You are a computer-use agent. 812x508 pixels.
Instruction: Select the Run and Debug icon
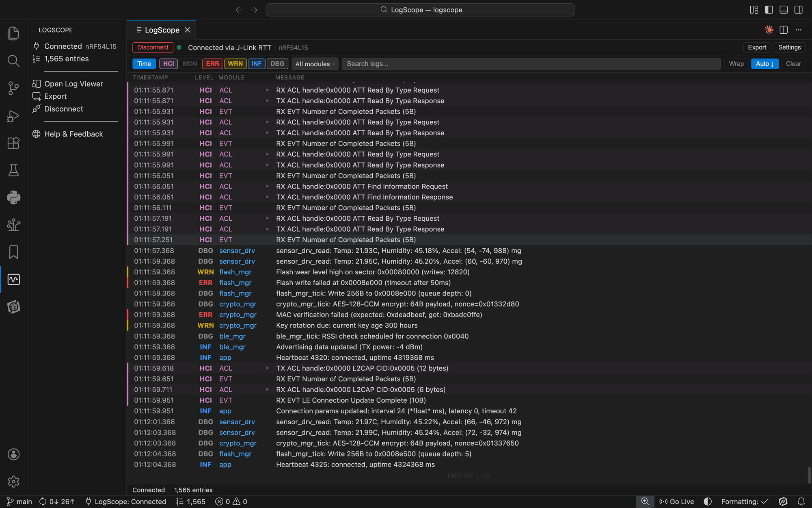(x=13, y=116)
